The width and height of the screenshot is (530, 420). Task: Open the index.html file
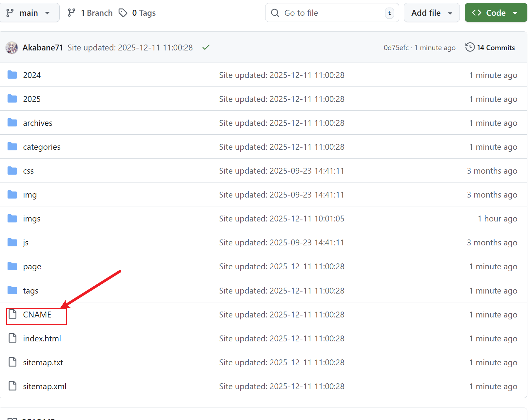(42, 338)
